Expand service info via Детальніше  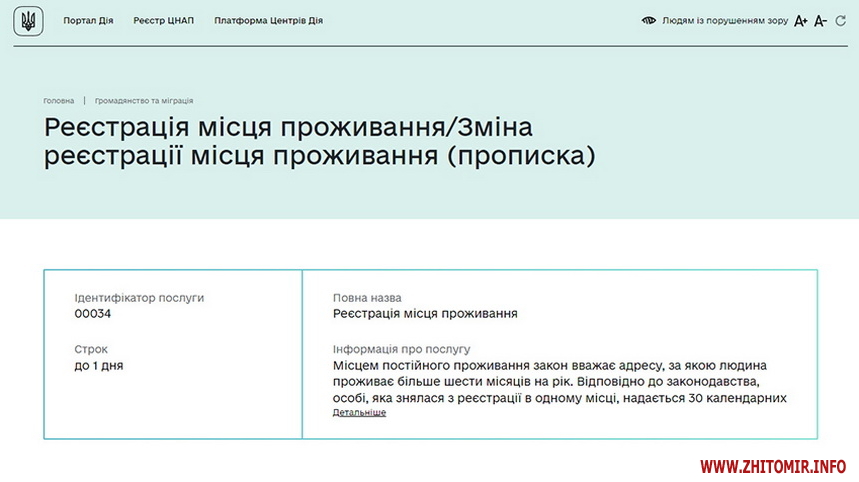359,413
